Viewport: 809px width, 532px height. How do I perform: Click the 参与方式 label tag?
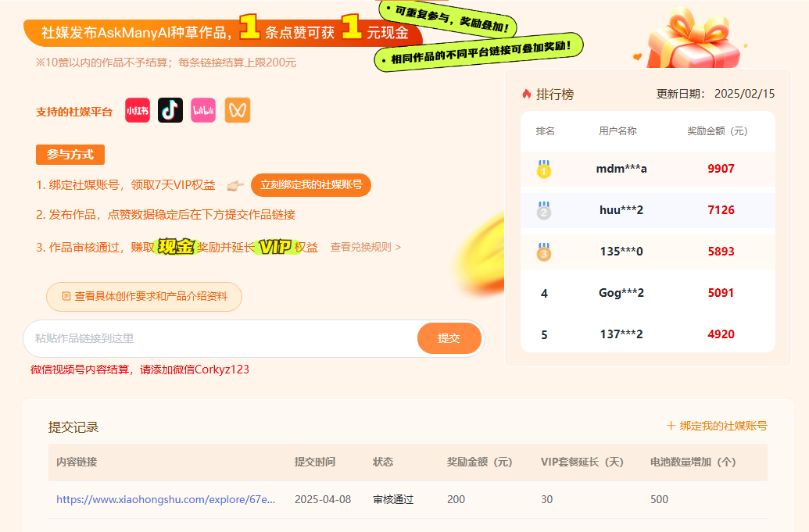click(x=70, y=155)
